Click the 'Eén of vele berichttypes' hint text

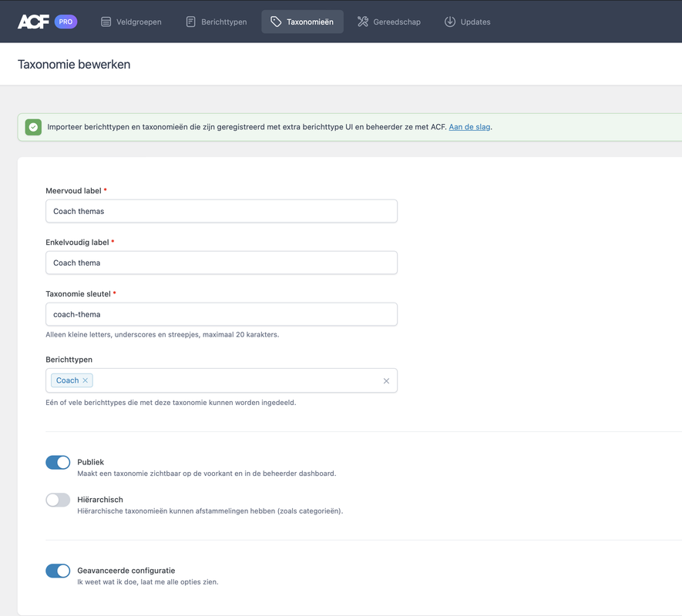pos(171,403)
